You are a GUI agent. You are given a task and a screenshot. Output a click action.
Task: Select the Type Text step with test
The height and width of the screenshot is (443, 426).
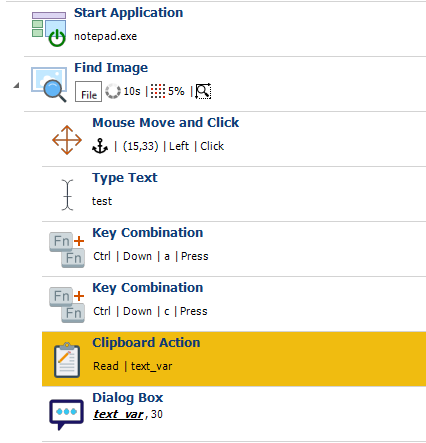click(x=234, y=194)
